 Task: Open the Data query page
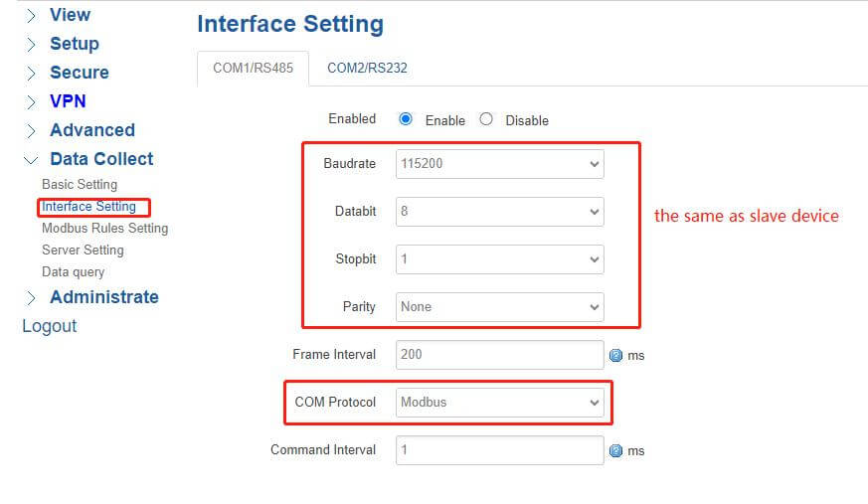pyautogui.click(x=73, y=272)
